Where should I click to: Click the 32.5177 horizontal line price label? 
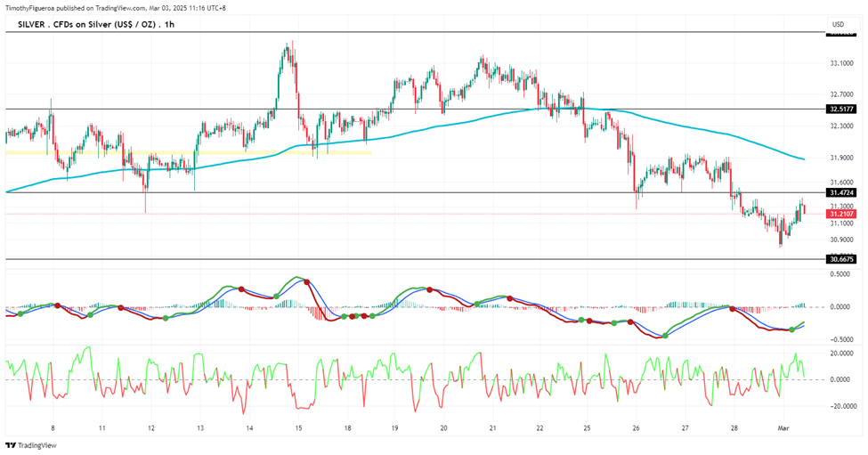(x=841, y=109)
